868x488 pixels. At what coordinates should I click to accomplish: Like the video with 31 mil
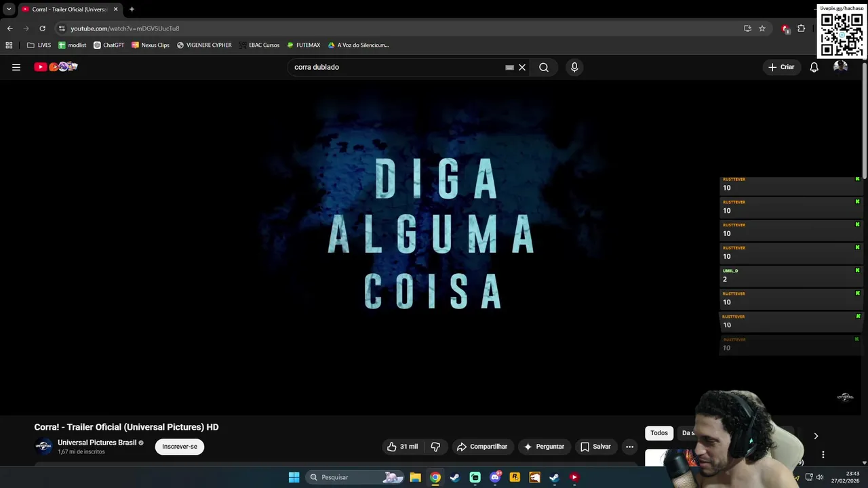click(x=402, y=447)
